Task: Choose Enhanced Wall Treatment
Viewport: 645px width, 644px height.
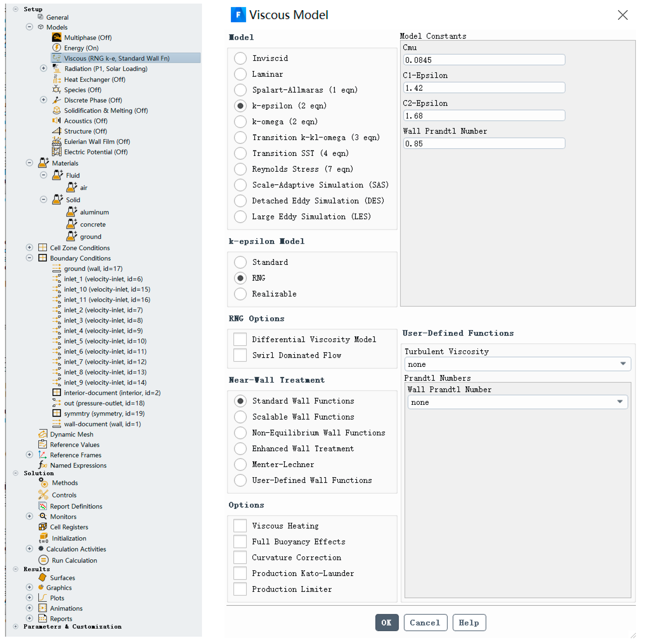Action: tap(240, 448)
